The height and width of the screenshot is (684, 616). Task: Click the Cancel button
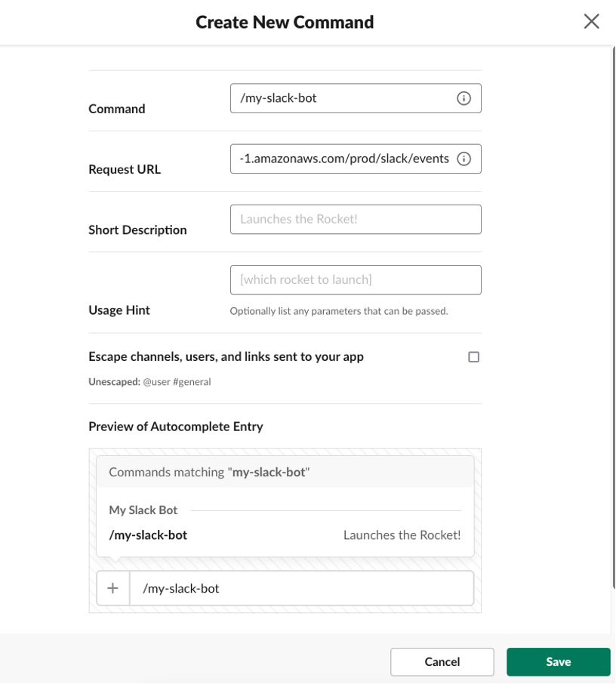[442, 662]
